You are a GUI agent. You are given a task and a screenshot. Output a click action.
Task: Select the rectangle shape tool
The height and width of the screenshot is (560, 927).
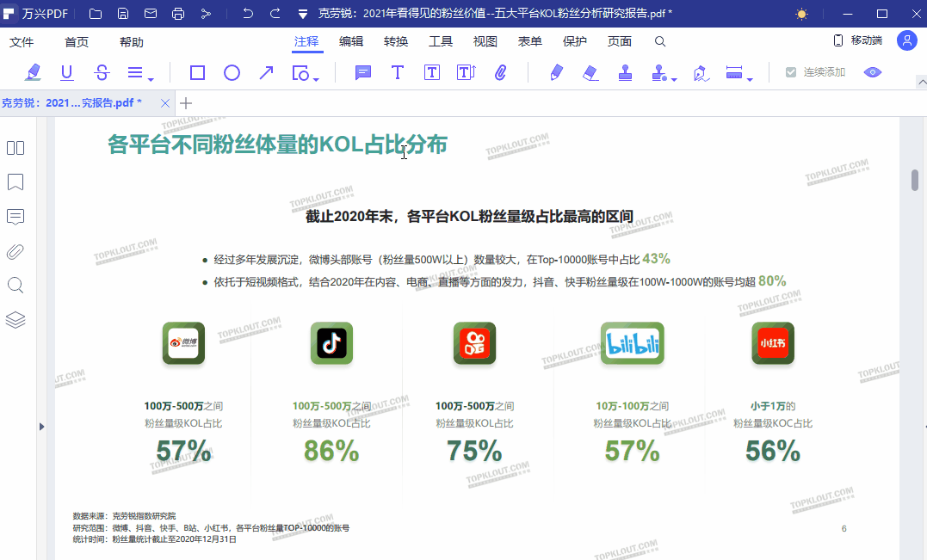[x=197, y=72]
